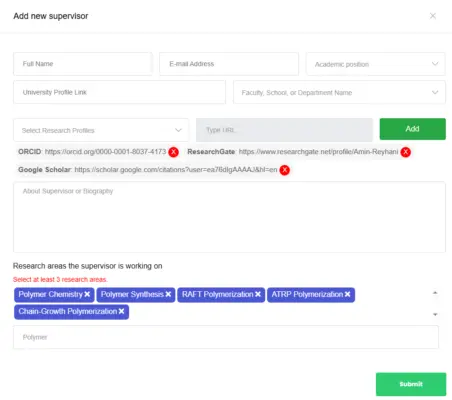Click the Polymer Chemistry tag label
Viewport: 452px width, 400px height.
click(50, 294)
